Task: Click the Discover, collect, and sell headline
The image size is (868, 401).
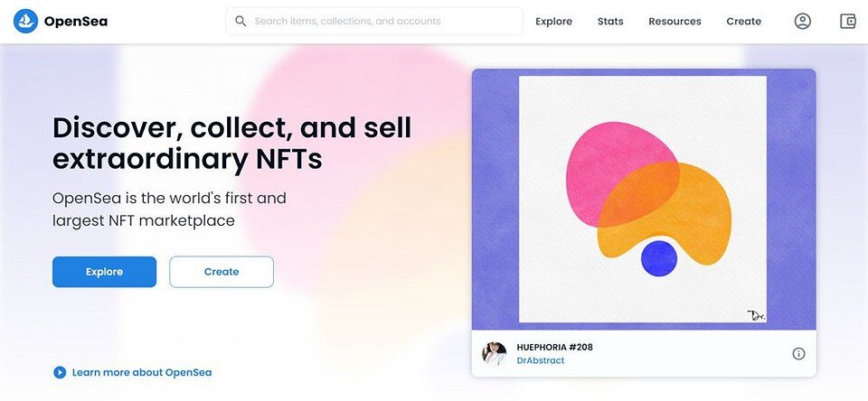Action: coord(231,143)
